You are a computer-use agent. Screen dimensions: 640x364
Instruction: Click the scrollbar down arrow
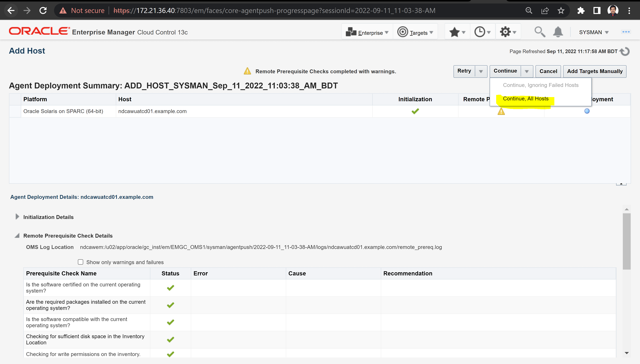626,353
